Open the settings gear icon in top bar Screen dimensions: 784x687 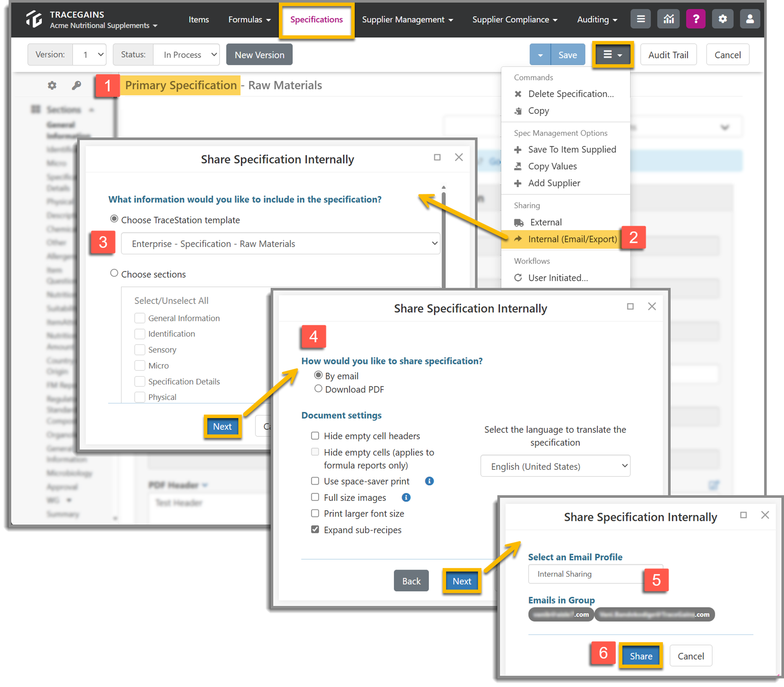[723, 19]
